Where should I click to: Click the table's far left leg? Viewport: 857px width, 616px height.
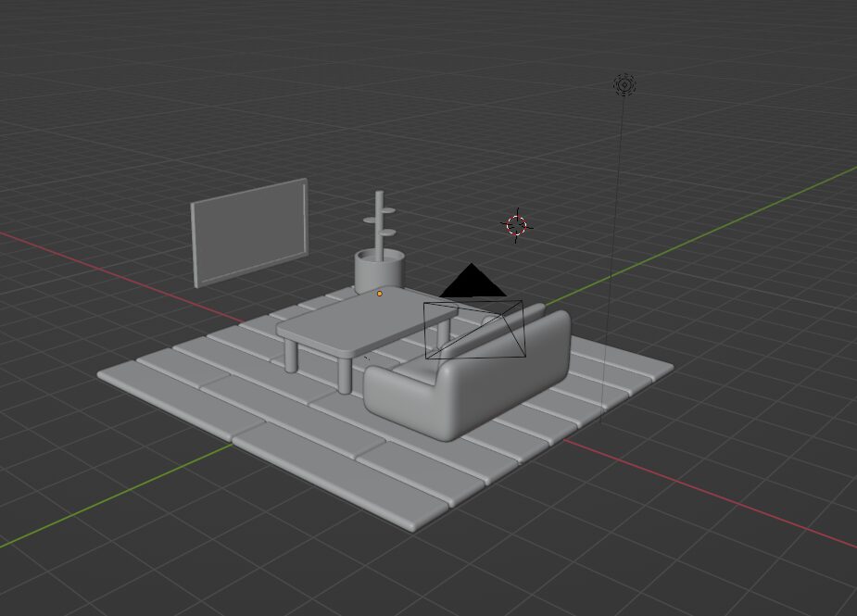point(291,355)
